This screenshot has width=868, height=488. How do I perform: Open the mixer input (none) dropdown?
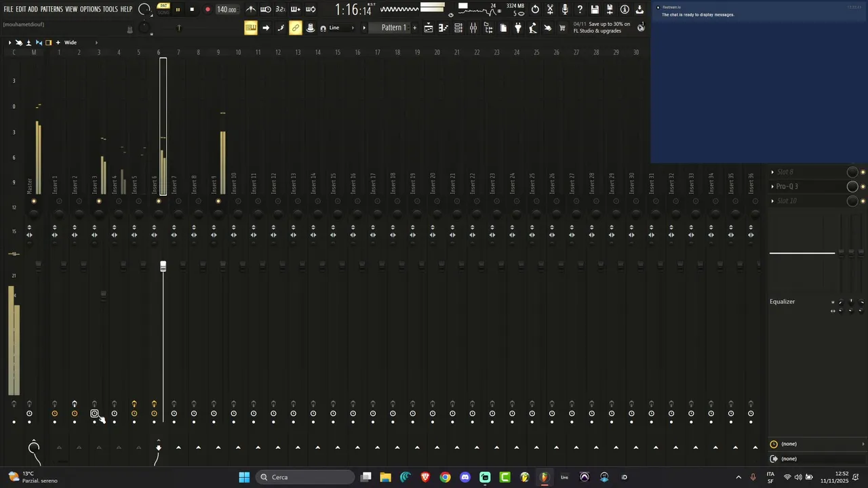coord(818,444)
